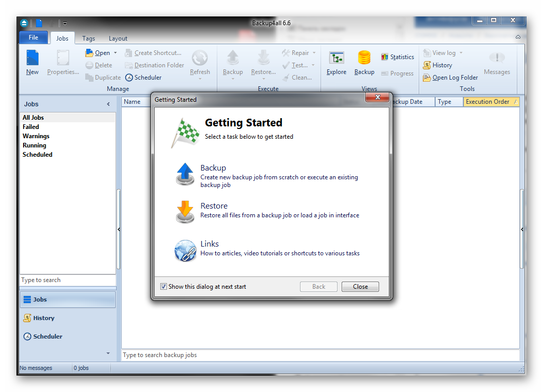Expand the navigation pane options arrow
543x392 pixels.
tap(108, 353)
